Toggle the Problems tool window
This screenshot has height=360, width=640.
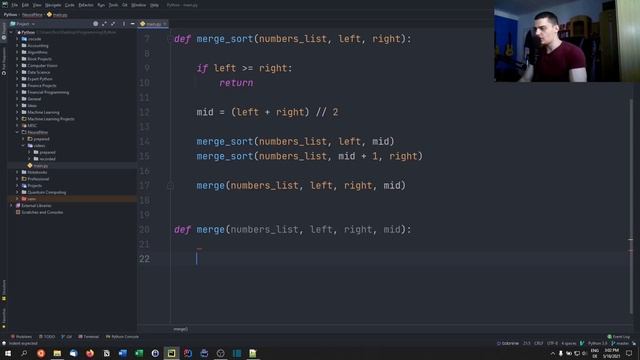tap(21, 337)
